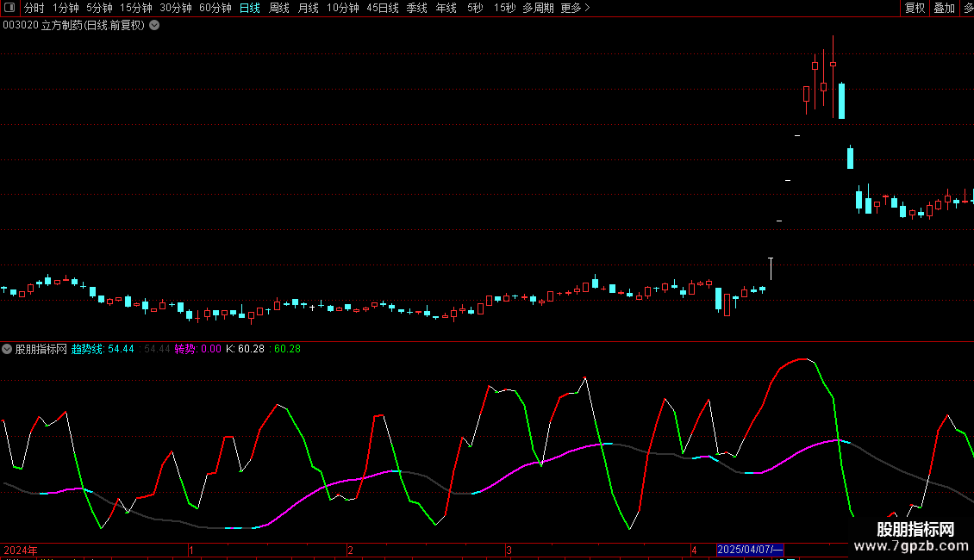Screen dimensions: 974x560
Task: Click the 复权 button
Action: [915, 8]
